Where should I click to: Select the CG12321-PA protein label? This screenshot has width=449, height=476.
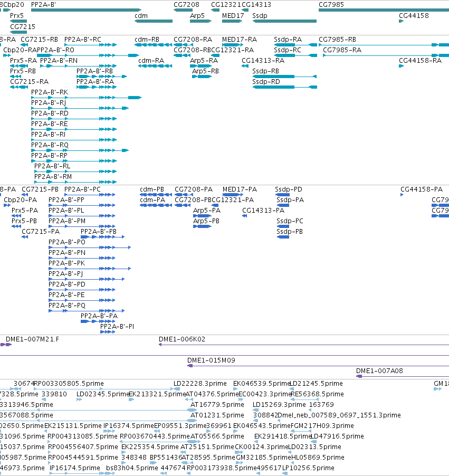pos(233,200)
